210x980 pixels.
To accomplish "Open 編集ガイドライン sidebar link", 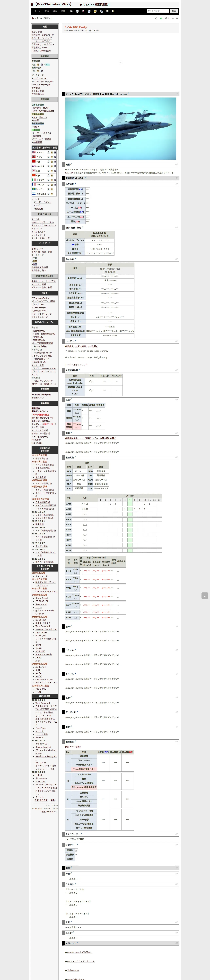I will 40,412.
